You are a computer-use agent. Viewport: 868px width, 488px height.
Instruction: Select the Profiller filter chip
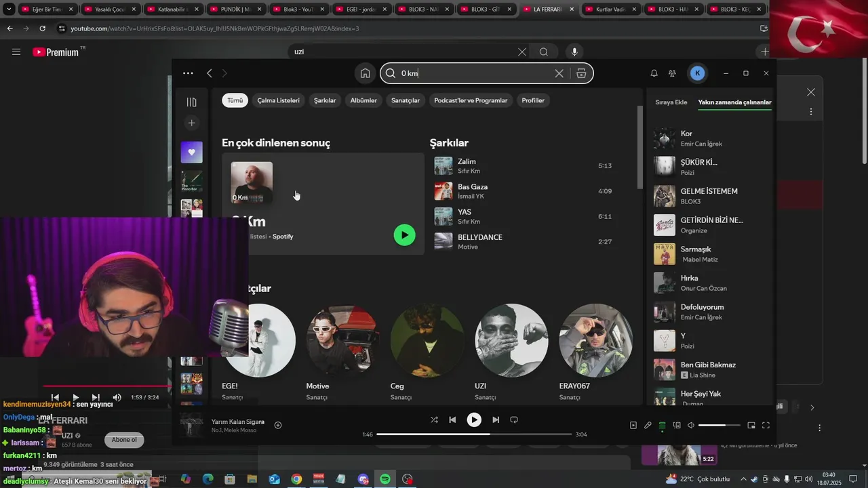533,100
